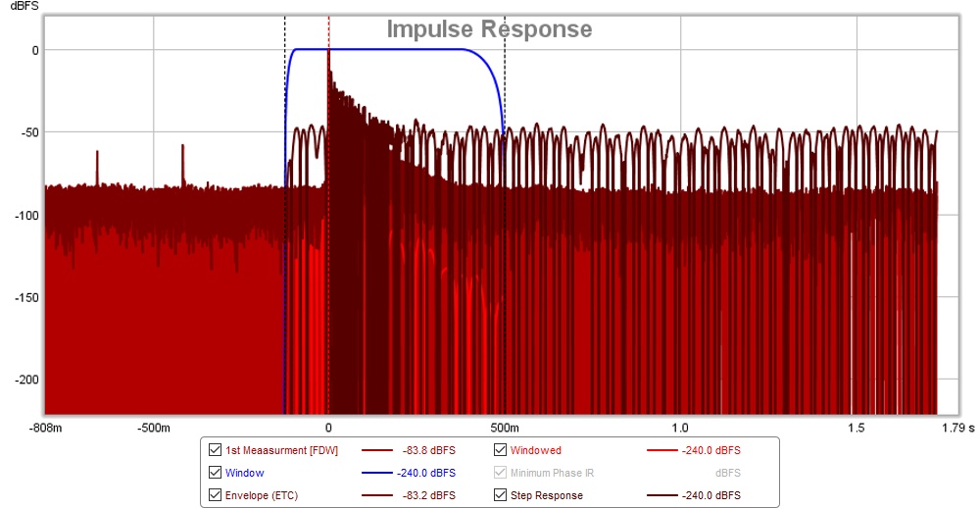Click the dBFS axis unit label

tap(24, 6)
